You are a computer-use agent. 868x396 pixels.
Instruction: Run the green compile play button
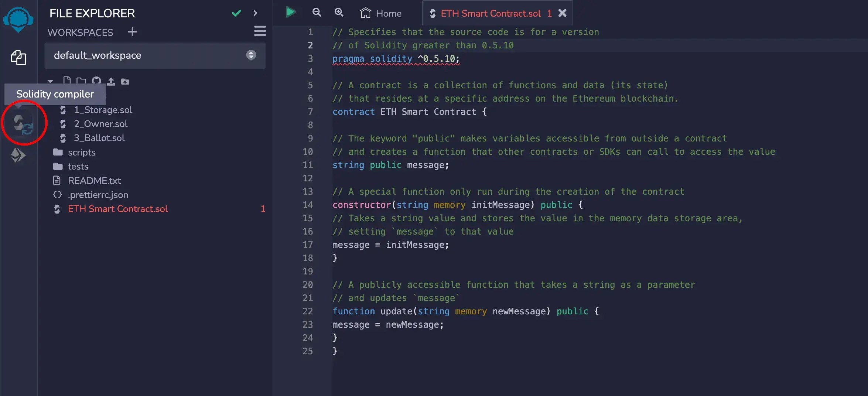click(291, 12)
